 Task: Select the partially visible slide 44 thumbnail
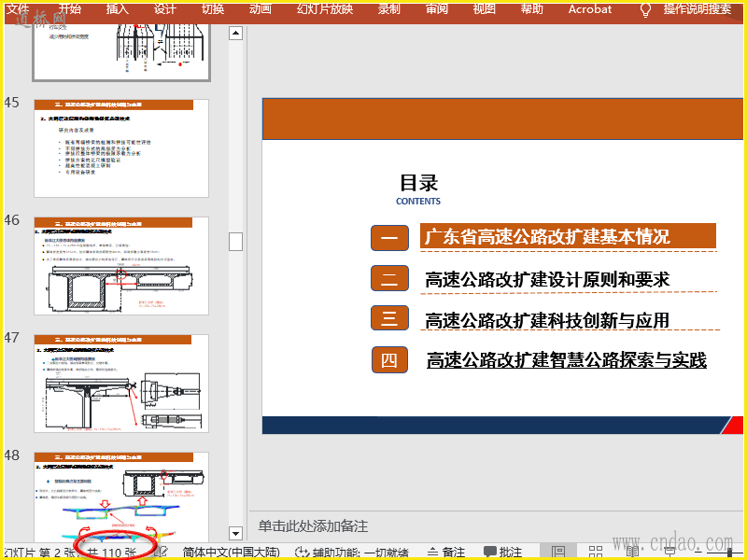pos(121,52)
